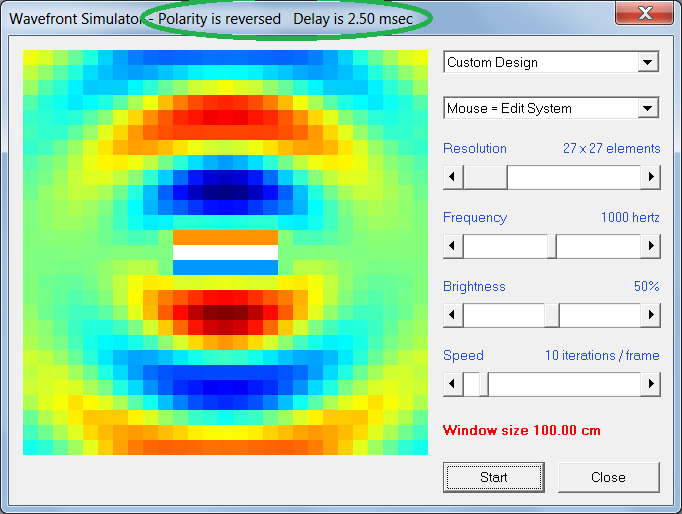Click the Brightness label

[x=474, y=286]
